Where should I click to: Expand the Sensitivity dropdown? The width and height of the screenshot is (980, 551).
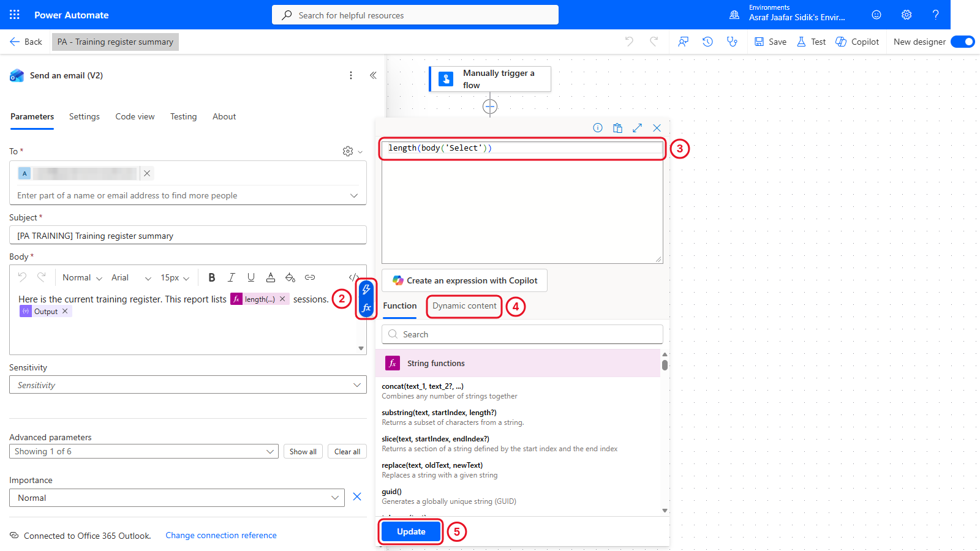click(x=188, y=385)
